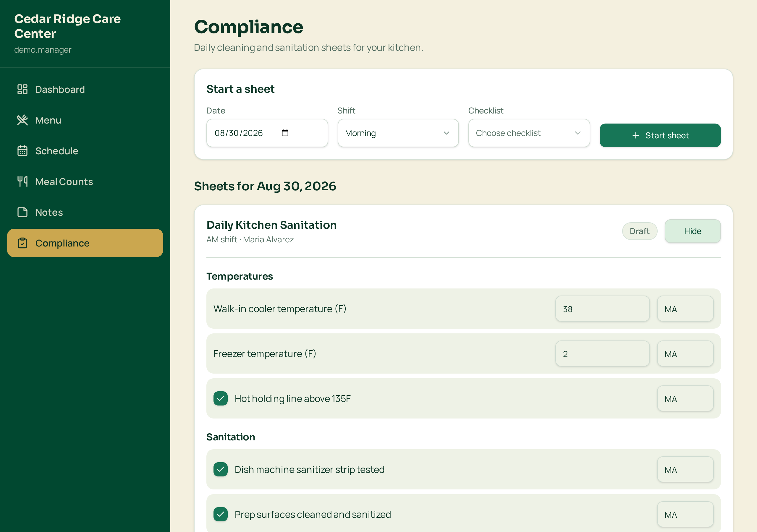
Task: Open the Notes section
Action: click(85, 212)
